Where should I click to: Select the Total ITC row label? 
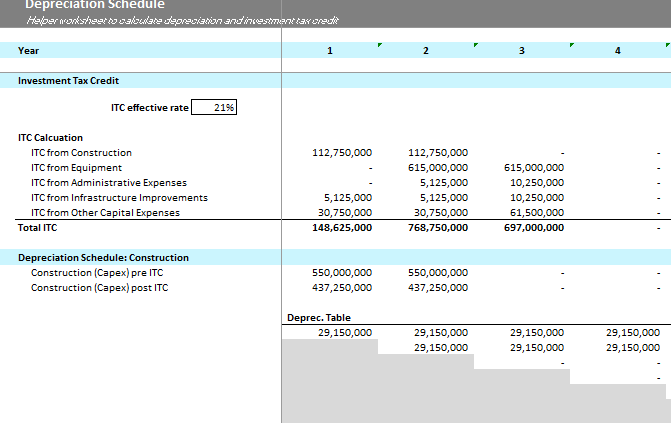coord(40,228)
